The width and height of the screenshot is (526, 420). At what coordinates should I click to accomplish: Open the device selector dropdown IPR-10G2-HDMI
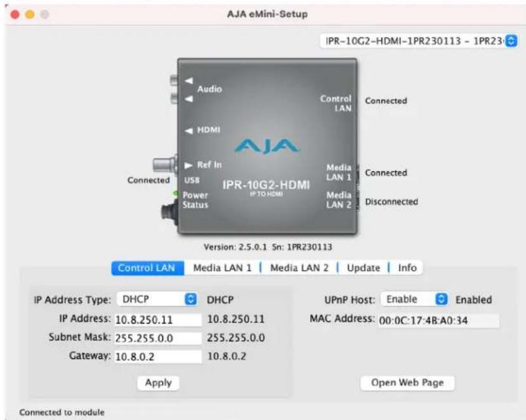[x=419, y=41]
